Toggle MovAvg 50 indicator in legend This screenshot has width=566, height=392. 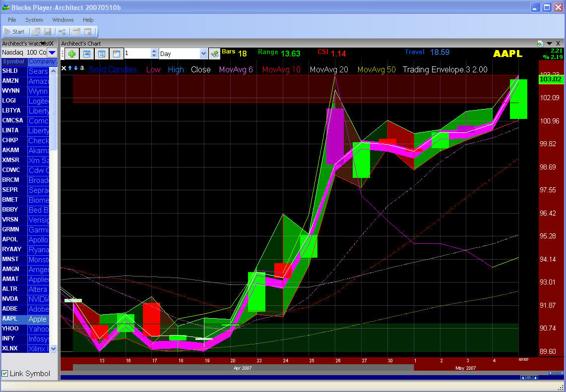point(377,70)
